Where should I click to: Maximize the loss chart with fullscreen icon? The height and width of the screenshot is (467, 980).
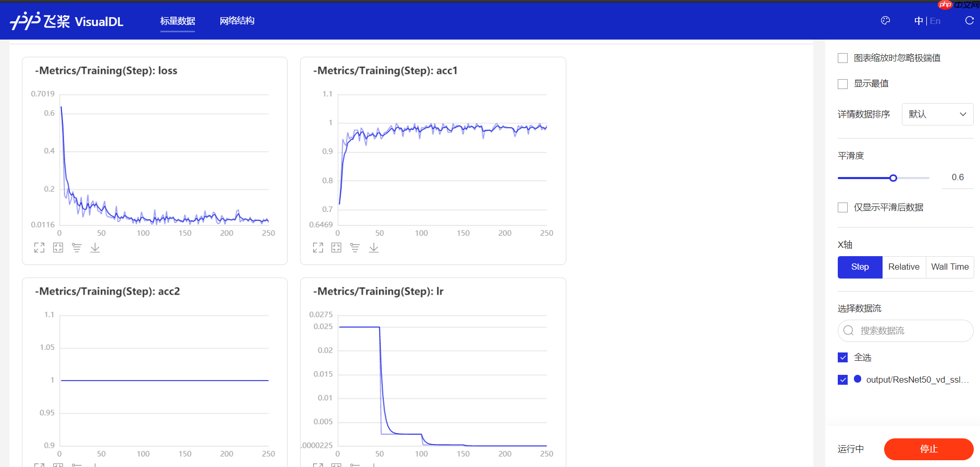39,248
